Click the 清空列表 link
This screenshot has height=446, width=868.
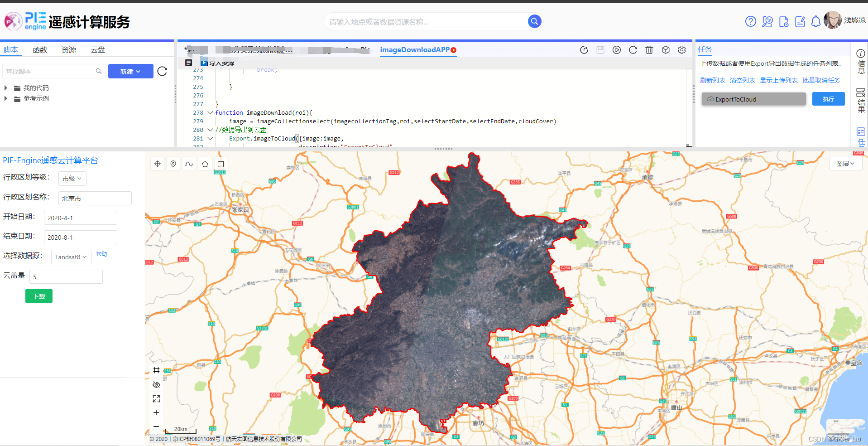743,80
